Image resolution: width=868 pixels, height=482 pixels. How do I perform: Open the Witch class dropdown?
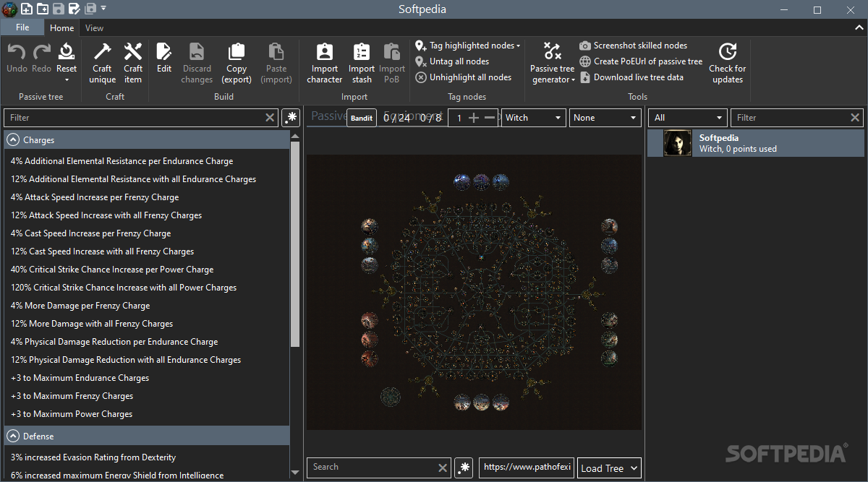click(534, 118)
